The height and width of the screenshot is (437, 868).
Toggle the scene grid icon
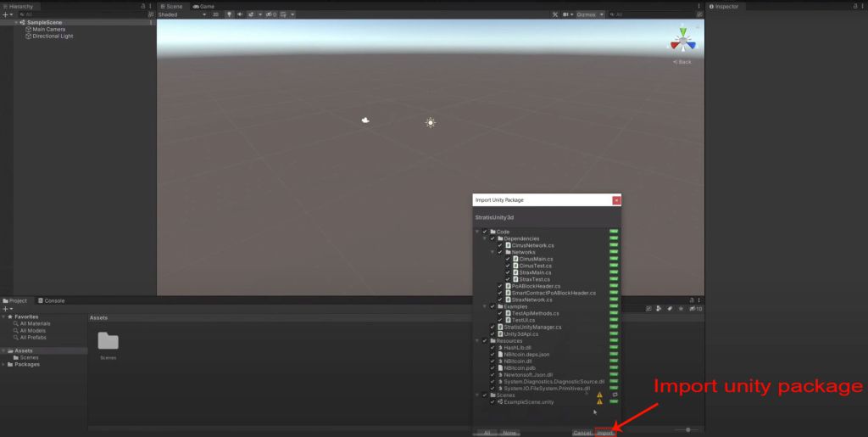pyautogui.click(x=283, y=14)
